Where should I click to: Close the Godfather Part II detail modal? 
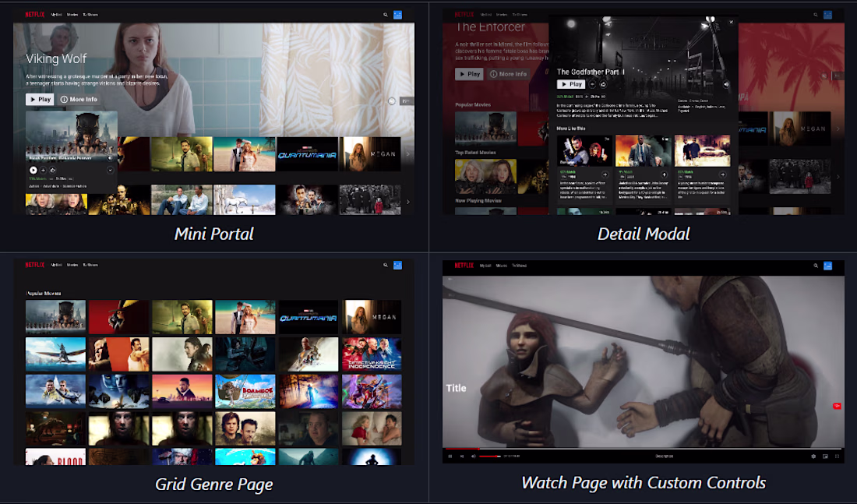[x=732, y=23]
